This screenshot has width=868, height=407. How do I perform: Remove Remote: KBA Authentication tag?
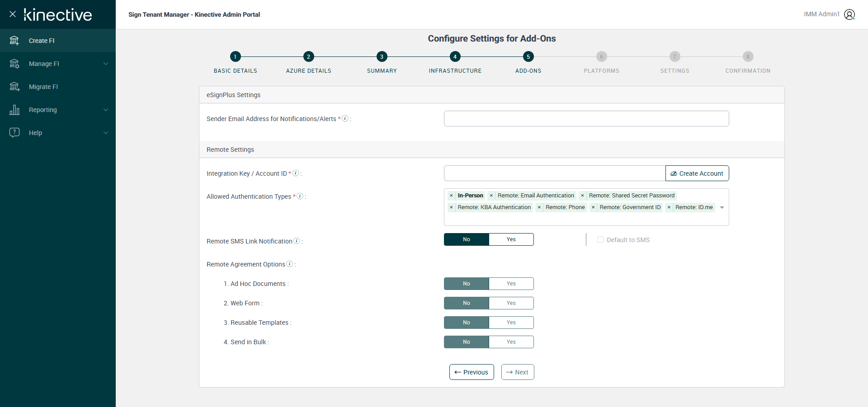[x=451, y=207]
